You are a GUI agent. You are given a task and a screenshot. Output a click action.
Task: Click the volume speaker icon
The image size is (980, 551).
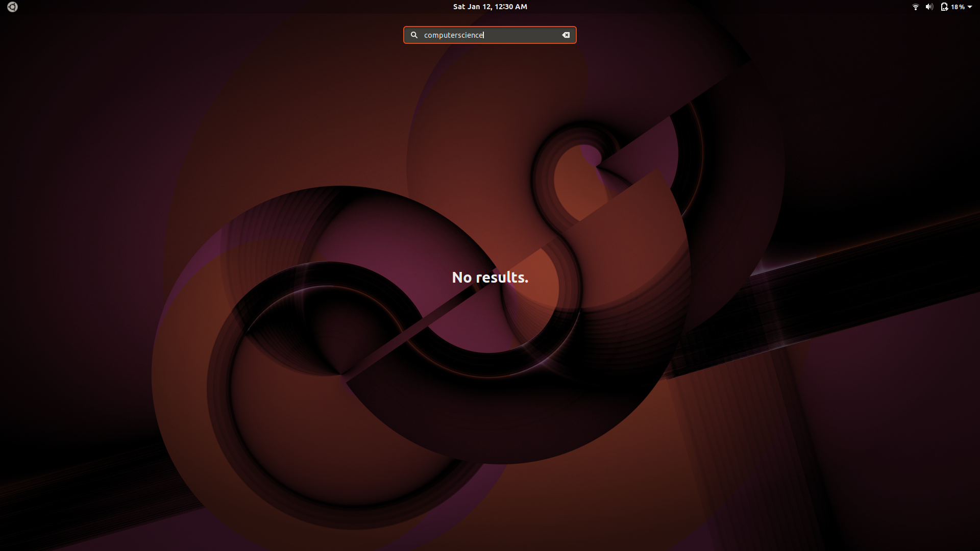929,7
